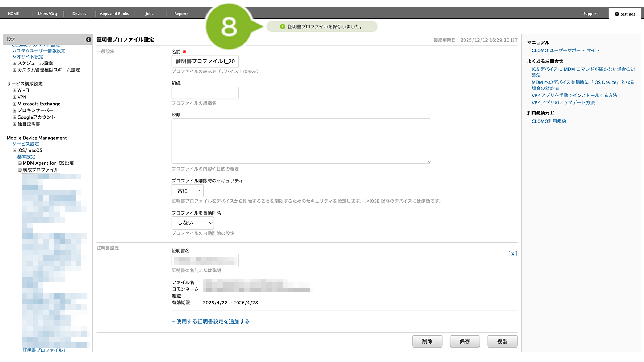This screenshot has width=644, height=362.
Task: Open the CLOMO利用規約 link
Action: [x=548, y=122]
